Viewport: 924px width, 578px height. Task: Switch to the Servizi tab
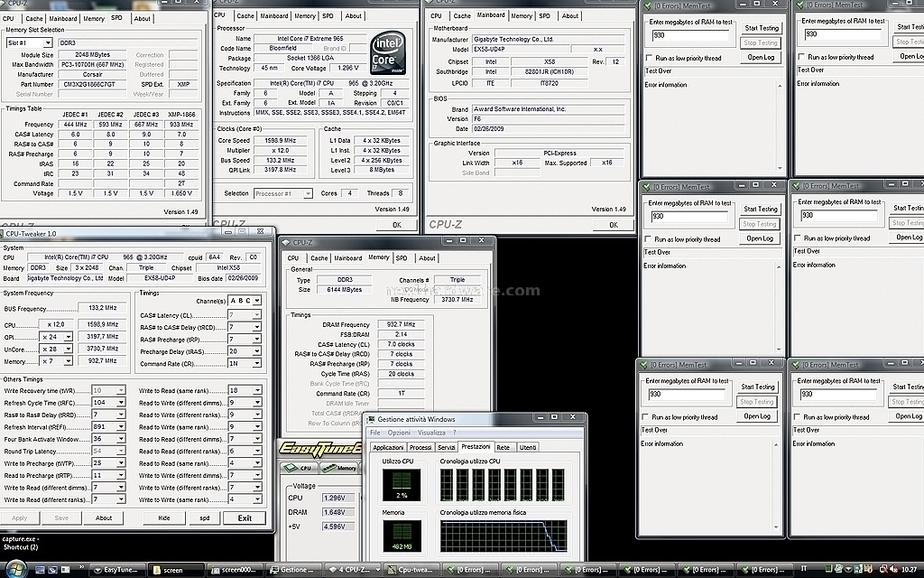[x=447, y=448]
